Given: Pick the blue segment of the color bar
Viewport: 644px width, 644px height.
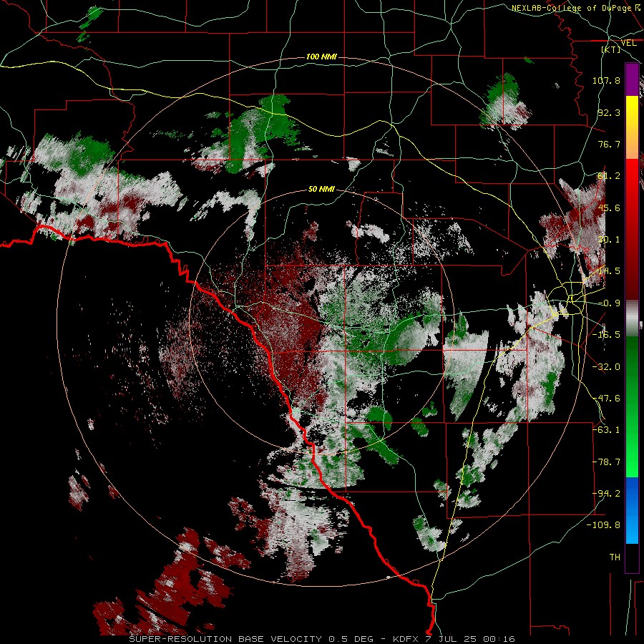Looking at the screenshot, I should pyautogui.click(x=632, y=510).
